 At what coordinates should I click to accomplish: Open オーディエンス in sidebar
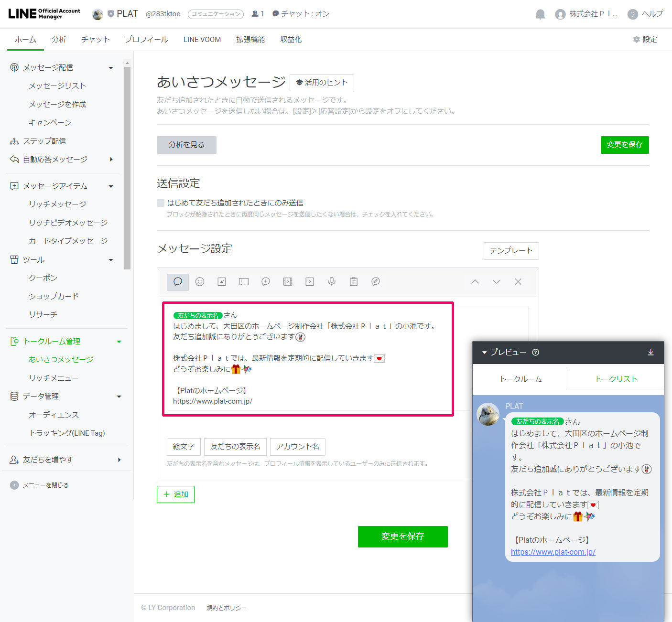tap(54, 415)
